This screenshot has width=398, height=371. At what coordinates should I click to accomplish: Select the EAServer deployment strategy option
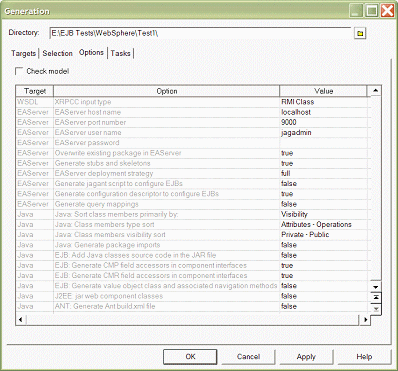pos(166,173)
